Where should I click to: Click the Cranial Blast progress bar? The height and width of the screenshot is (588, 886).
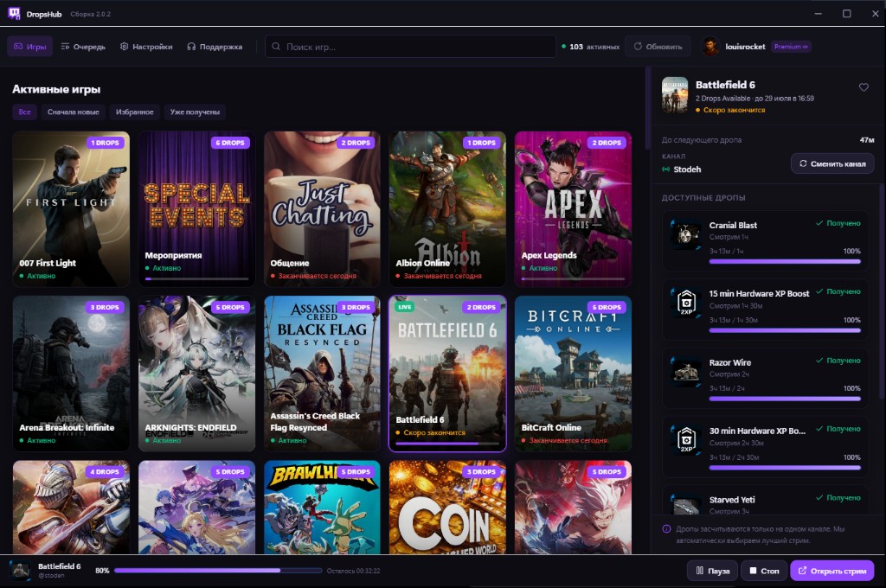tap(785, 261)
